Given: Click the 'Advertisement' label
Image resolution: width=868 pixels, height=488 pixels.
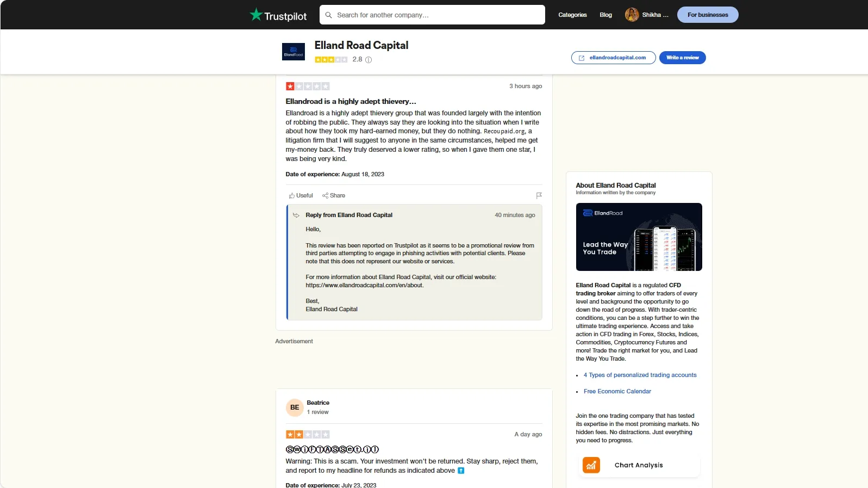Looking at the screenshot, I should tap(294, 341).
